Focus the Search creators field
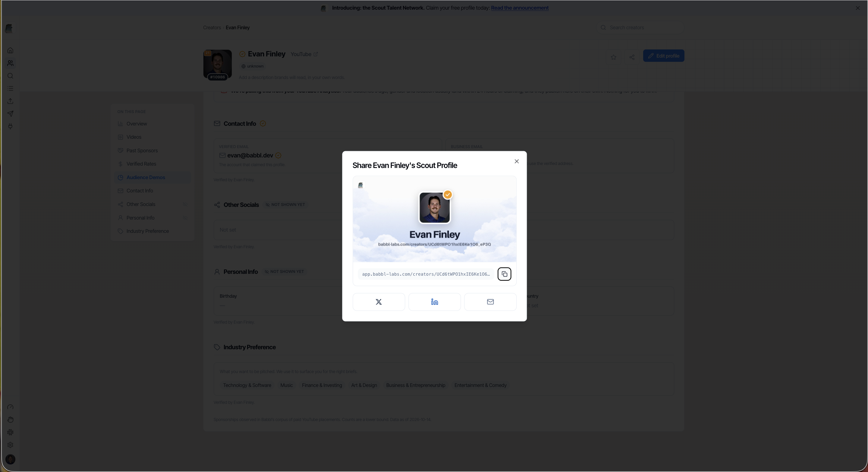Screen dimensions: 868x472 pos(640,27)
